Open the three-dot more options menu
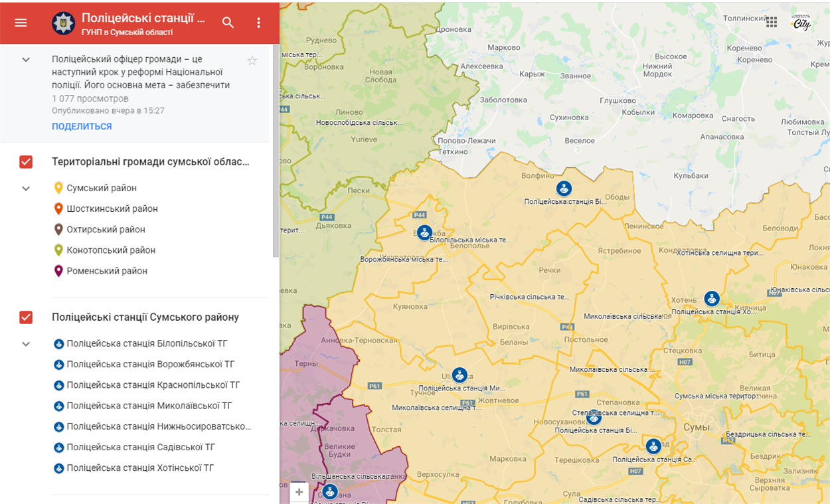This screenshot has width=830, height=504. (259, 23)
